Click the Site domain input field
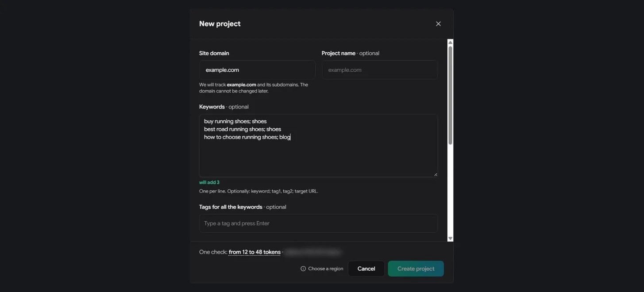 pos(257,70)
